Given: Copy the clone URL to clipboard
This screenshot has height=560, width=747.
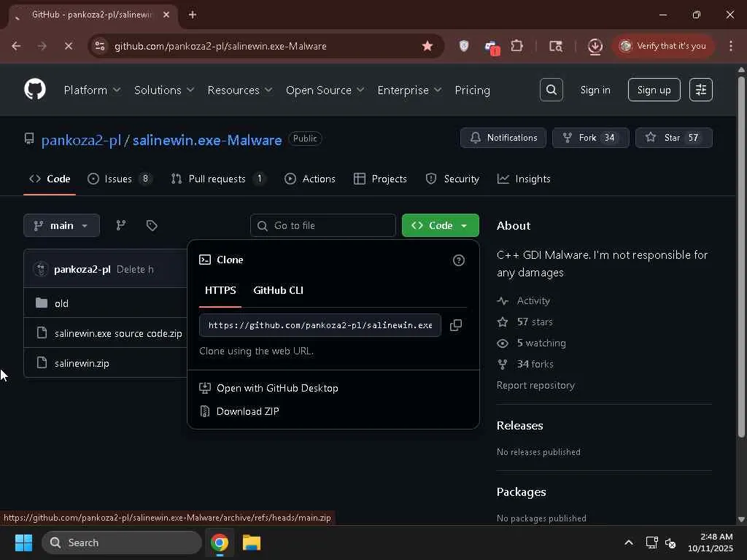Looking at the screenshot, I should (x=456, y=325).
